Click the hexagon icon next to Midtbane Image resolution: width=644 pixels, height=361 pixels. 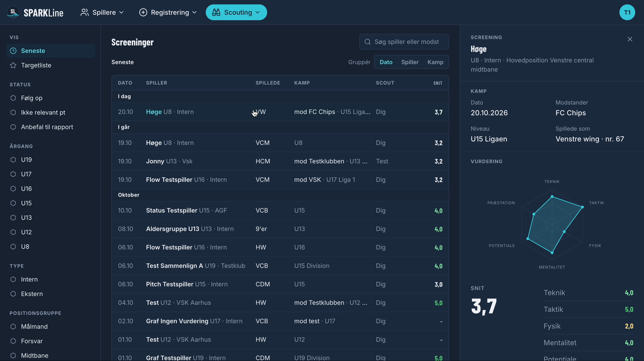tap(13, 355)
